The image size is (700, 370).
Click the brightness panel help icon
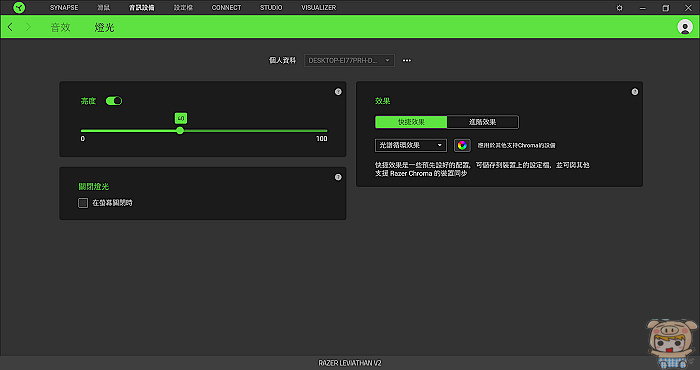click(338, 91)
